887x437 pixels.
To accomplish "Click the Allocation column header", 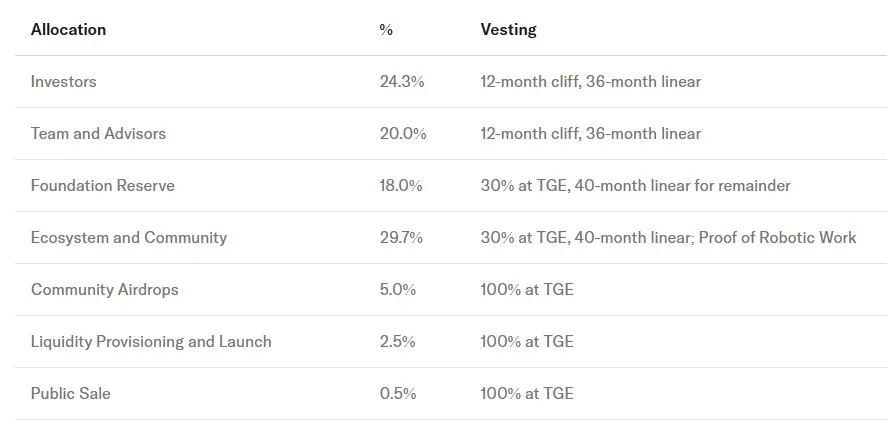I will click(68, 30).
